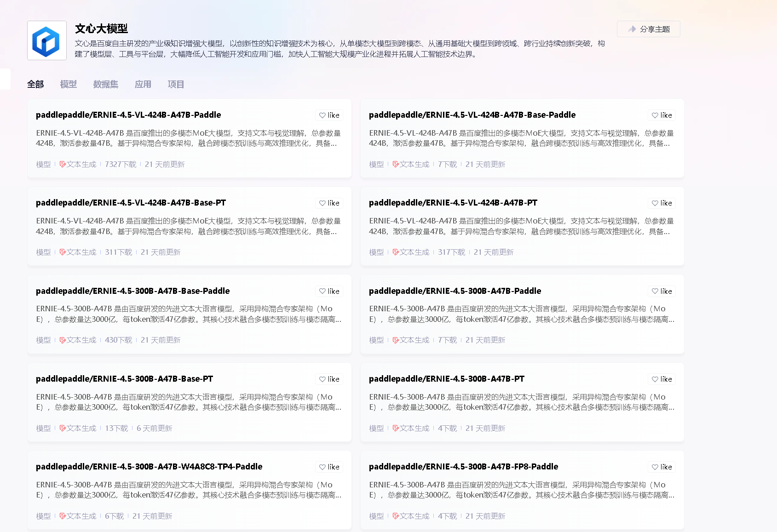Screen dimensions: 777x532
Task: Open paddlepaddle/ERNIE-4.5-VL-424B-A47B-Paddle title link
Action: [x=128, y=115]
